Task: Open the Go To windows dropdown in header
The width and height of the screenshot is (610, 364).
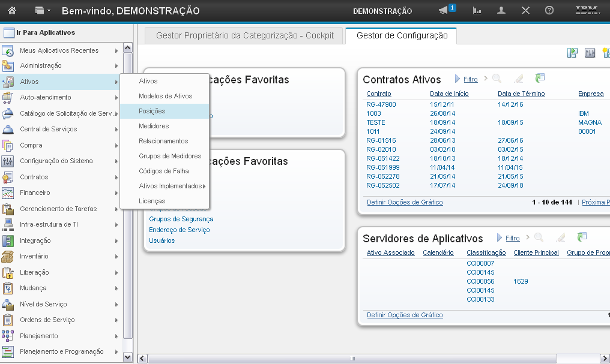Action: pyautogui.click(x=43, y=11)
